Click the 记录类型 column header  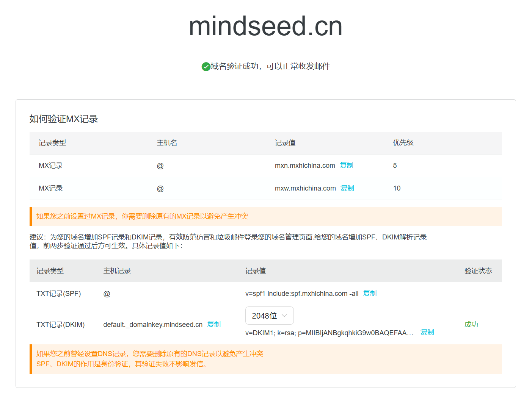pos(52,143)
